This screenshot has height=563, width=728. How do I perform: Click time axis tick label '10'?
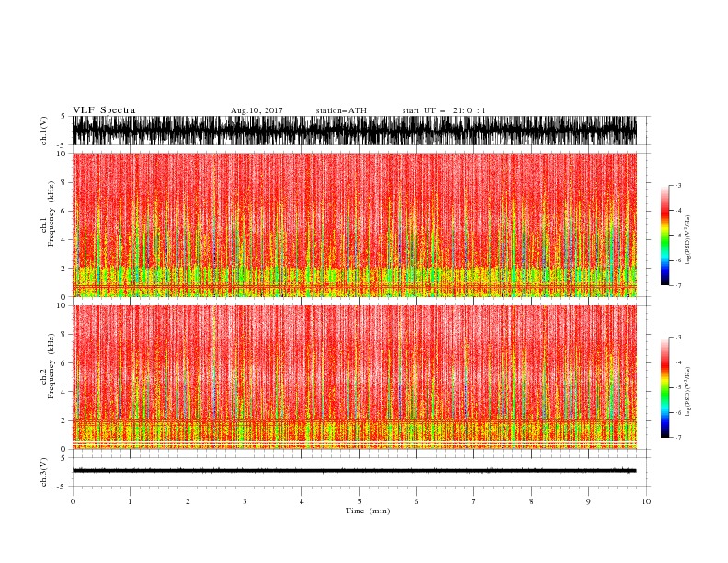coord(646,501)
